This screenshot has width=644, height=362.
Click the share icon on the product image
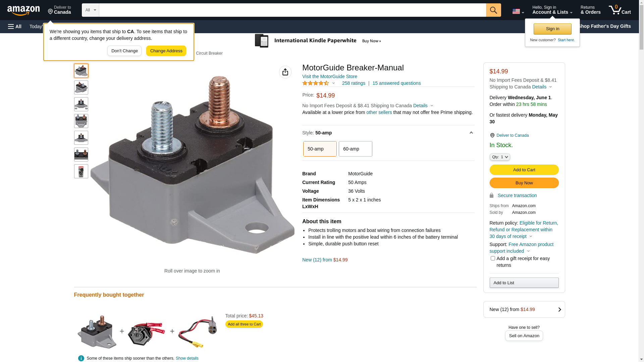pyautogui.click(x=285, y=72)
